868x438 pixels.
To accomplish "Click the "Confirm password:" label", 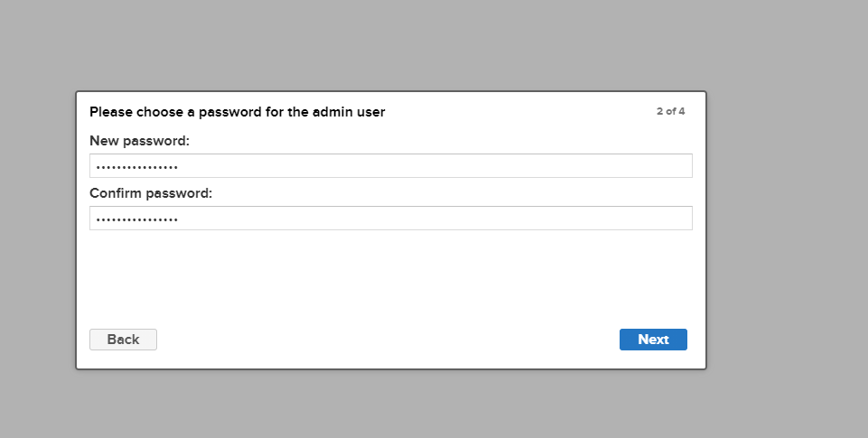I will click(x=150, y=193).
